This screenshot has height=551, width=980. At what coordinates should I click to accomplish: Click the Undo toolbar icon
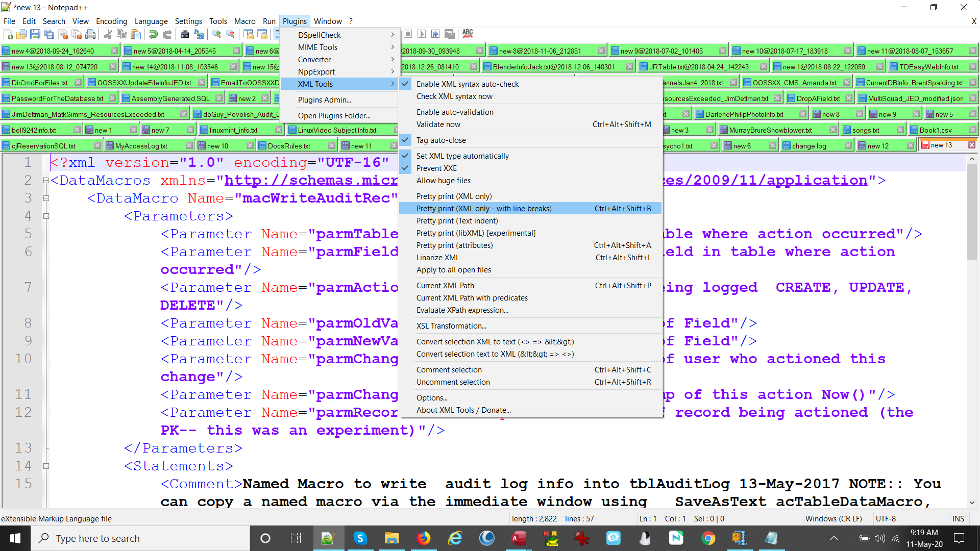(153, 34)
